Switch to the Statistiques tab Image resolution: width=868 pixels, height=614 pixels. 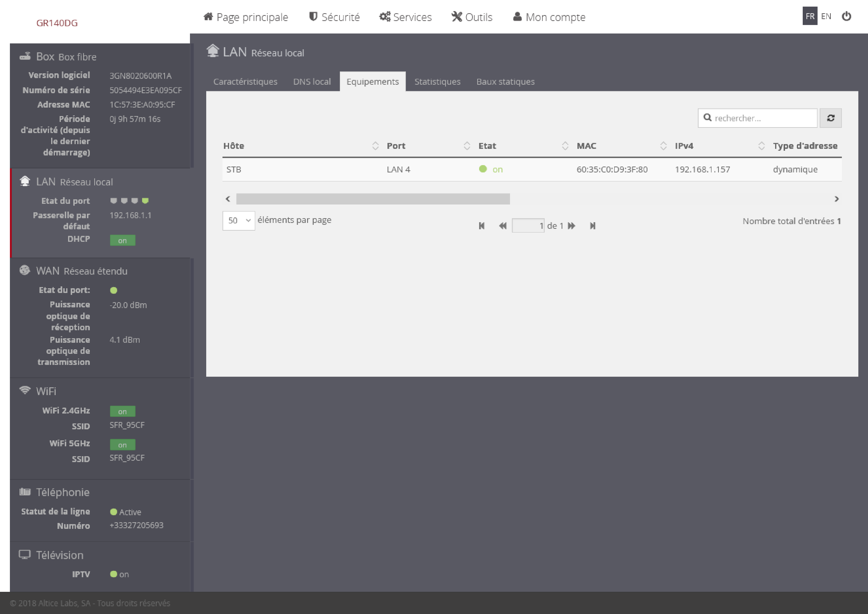pyautogui.click(x=437, y=81)
